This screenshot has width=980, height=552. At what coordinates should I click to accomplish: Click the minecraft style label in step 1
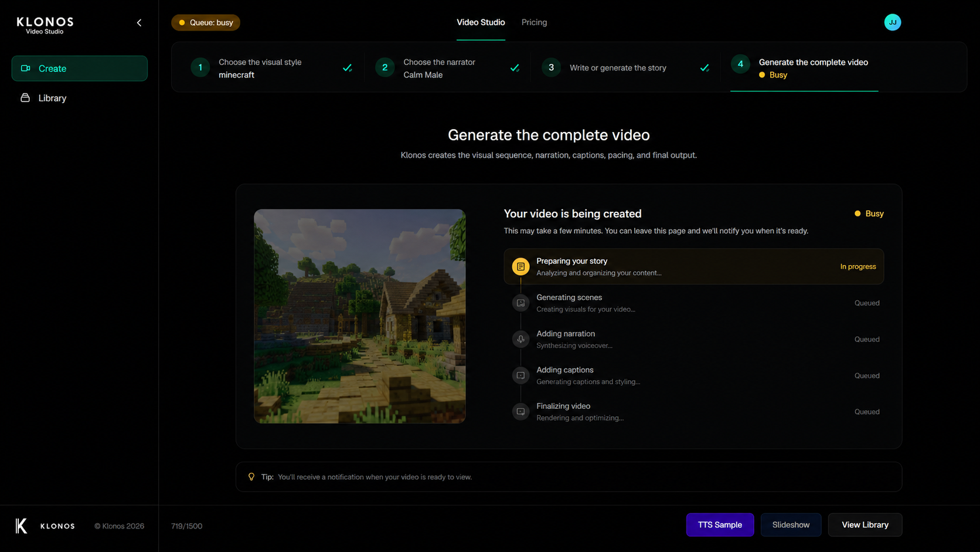pyautogui.click(x=237, y=75)
